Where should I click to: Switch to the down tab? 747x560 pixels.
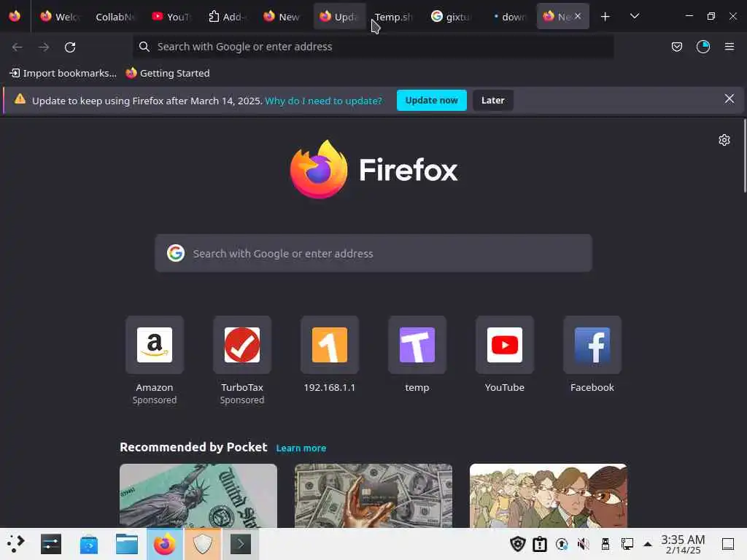point(507,17)
